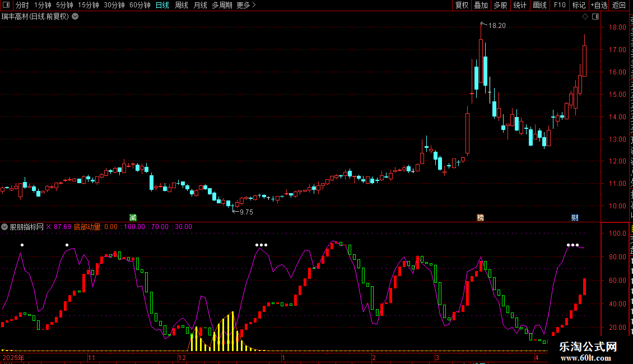Click the 10.00 price axis label
The width and height of the screenshot is (633, 364).
coord(617,206)
